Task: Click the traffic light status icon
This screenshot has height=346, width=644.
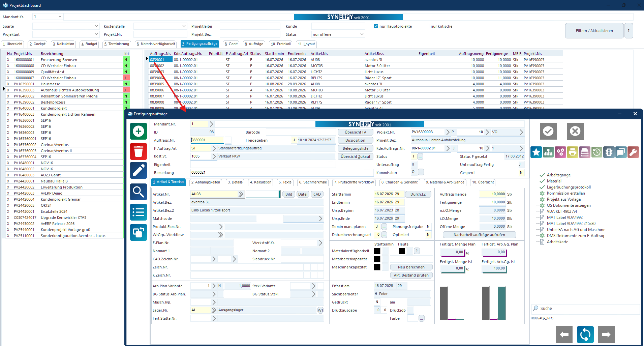Action: point(609,152)
